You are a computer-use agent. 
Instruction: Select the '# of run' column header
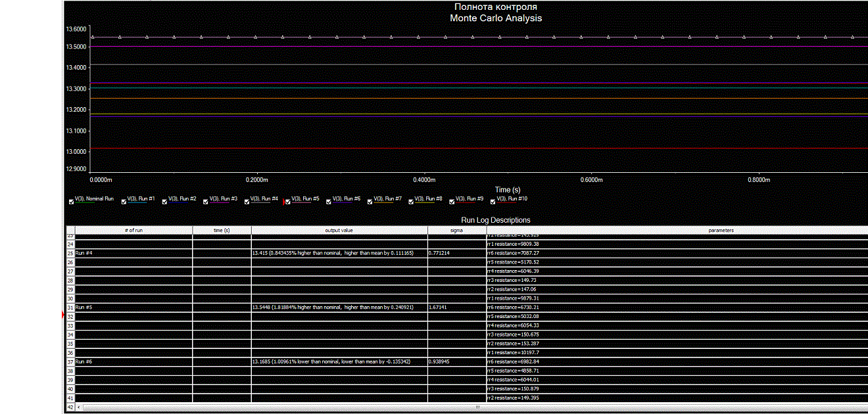(133, 231)
